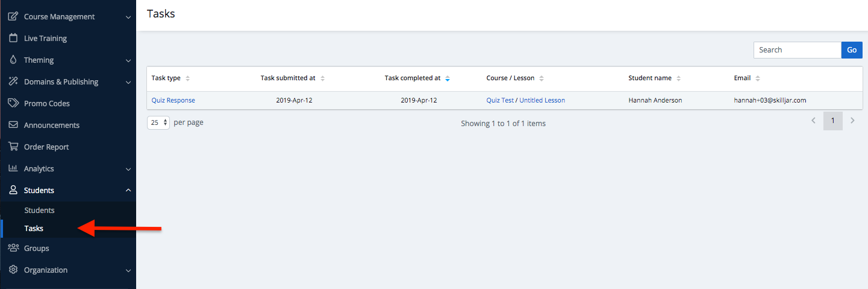This screenshot has height=289, width=868.
Task: Click the Groups people icon
Action: point(13,248)
